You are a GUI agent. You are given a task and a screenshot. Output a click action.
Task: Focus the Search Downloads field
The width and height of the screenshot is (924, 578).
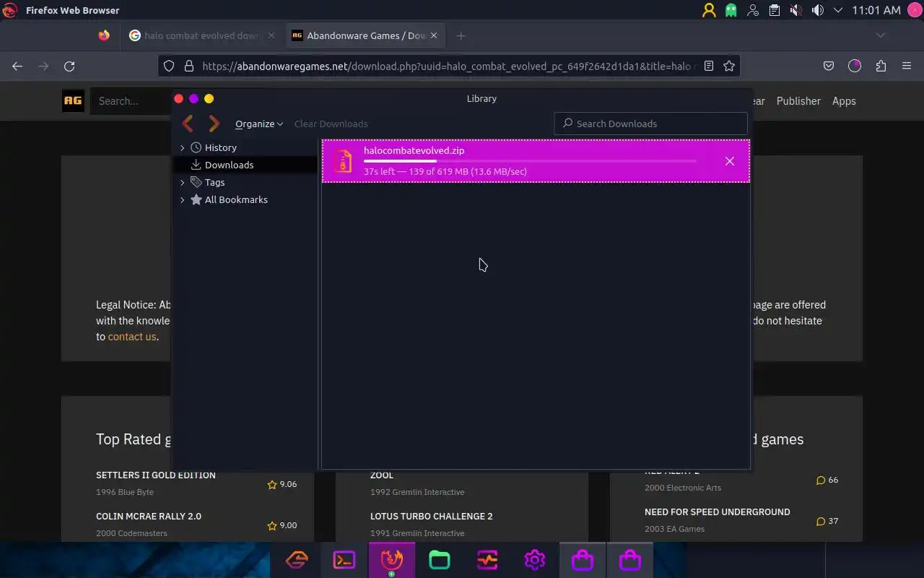coord(650,124)
